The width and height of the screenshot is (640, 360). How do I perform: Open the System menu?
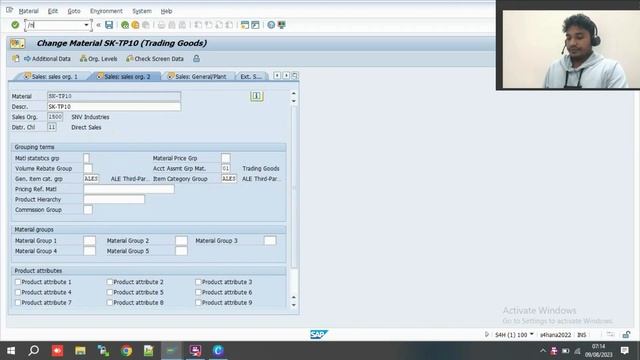tap(142, 11)
